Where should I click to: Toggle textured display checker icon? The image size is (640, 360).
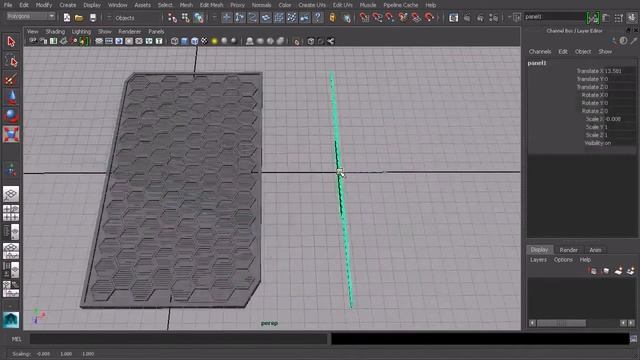(204, 41)
